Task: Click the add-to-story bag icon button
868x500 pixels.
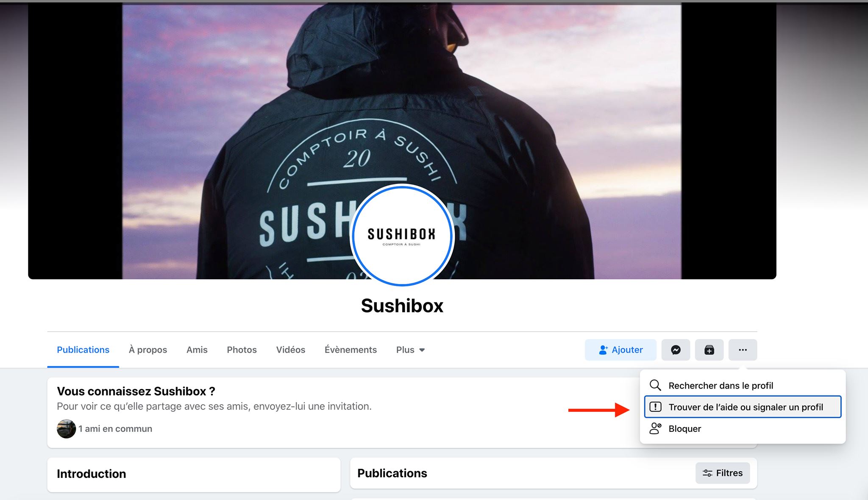Action: point(709,350)
